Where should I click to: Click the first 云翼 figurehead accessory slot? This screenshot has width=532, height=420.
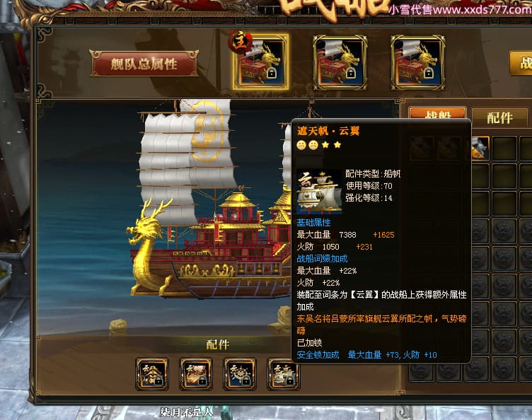152,374
